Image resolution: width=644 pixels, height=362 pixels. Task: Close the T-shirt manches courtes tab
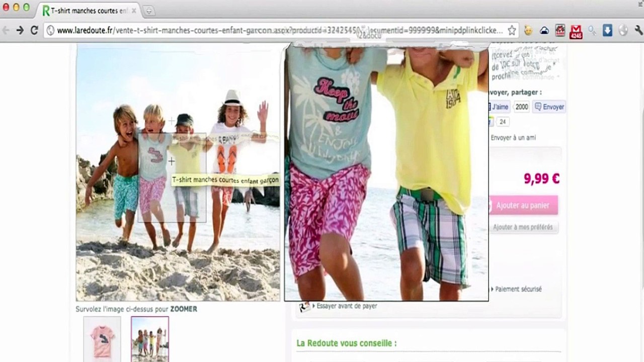(x=134, y=11)
